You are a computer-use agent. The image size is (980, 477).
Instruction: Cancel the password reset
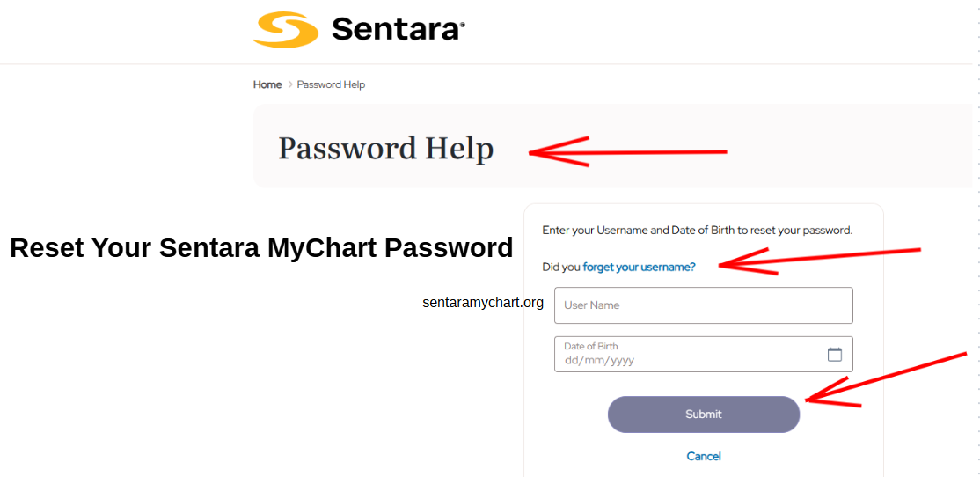(x=704, y=457)
